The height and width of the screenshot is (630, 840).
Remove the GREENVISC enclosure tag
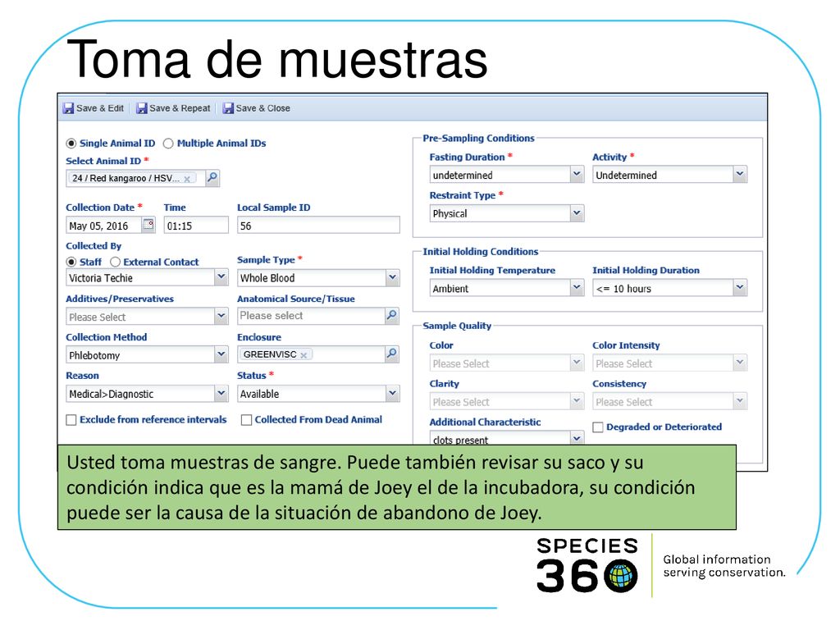pyautogui.click(x=304, y=355)
